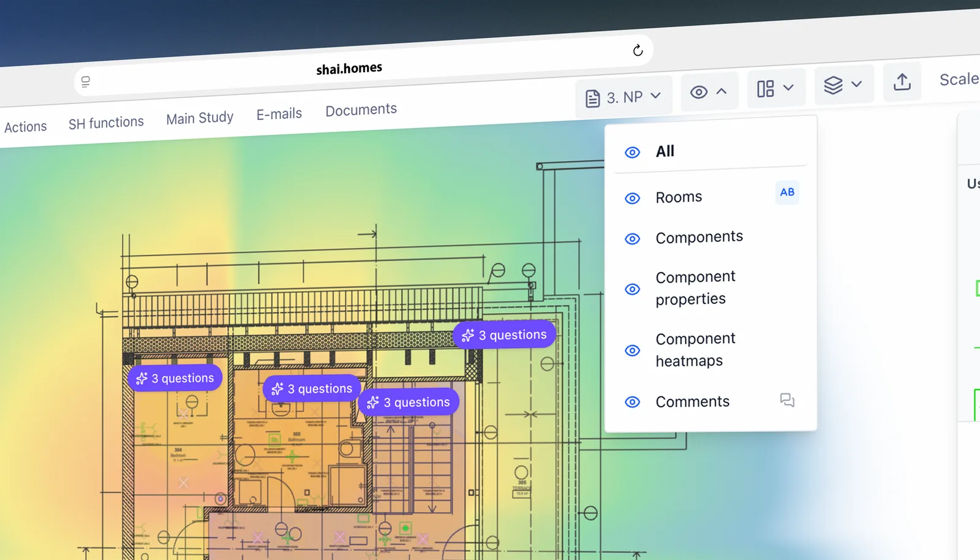Click the AB label badge next to Rooms
Image resolution: width=980 pixels, height=560 pixels.
tap(787, 192)
